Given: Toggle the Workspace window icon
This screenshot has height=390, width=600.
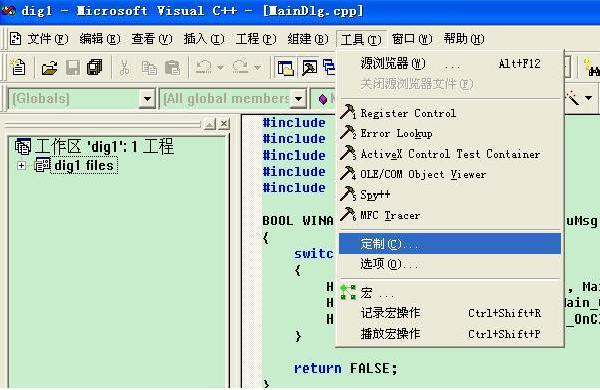Looking at the screenshot, I should (285, 68).
